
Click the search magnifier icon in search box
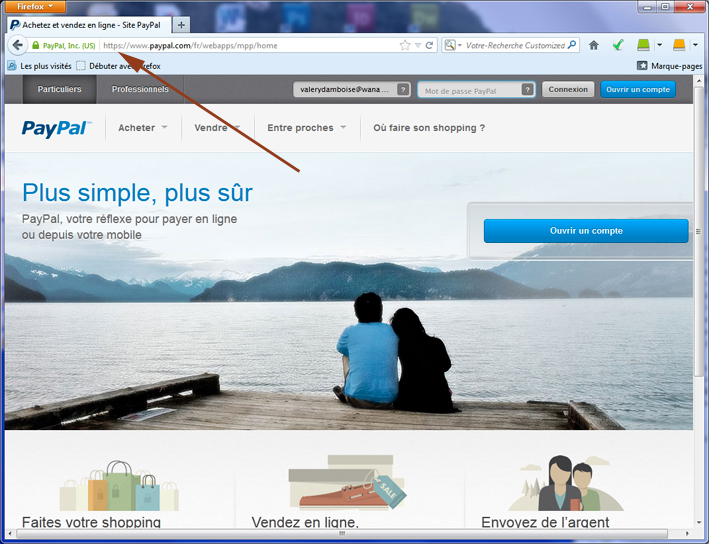click(x=572, y=45)
